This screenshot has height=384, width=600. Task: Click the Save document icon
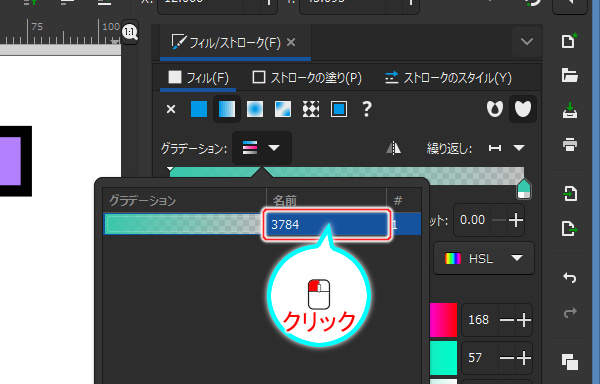pos(569,110)
